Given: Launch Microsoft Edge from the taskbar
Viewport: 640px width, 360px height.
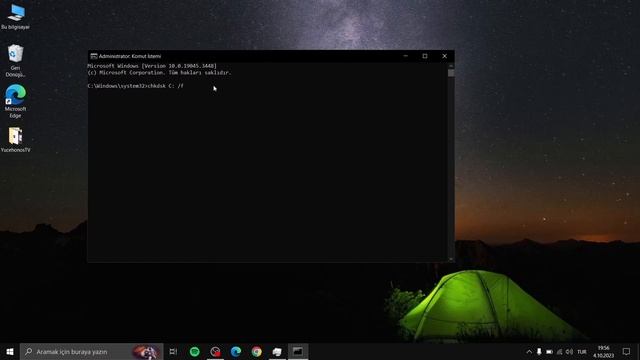Looking at the screenshot, I should [236, 351].
